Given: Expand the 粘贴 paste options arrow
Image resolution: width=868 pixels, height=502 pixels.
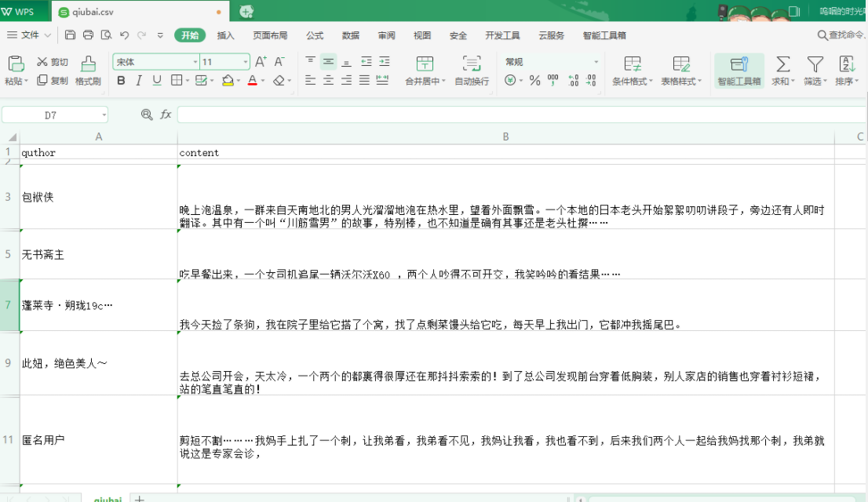Looking at the screenshot, I should click(25, 82).
